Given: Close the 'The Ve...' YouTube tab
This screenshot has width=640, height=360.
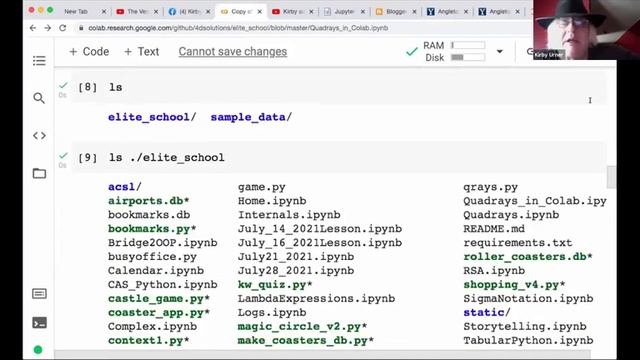Looking at the screenshot, I should tap(156, 12).
